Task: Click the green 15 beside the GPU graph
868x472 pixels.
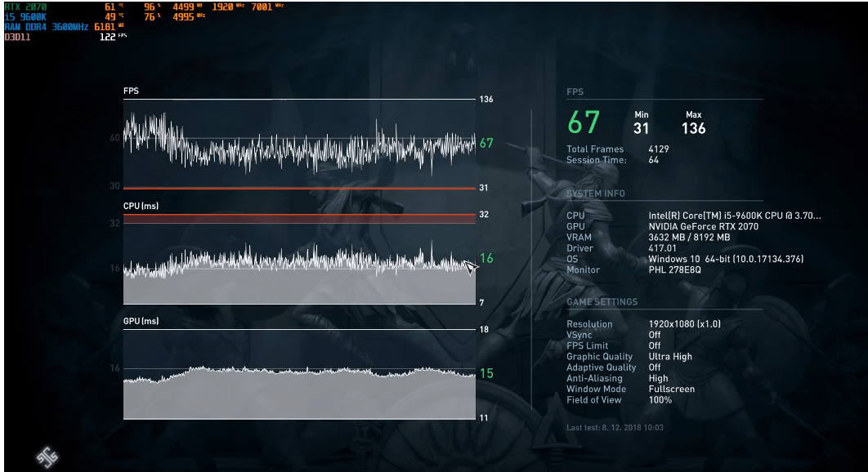Action: click(x=486, y=373)
